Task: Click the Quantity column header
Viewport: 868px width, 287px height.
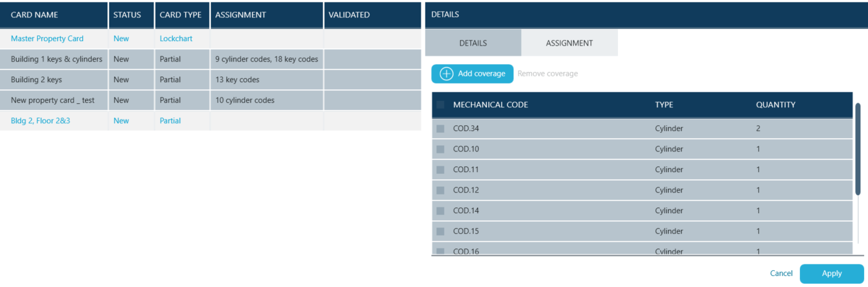Action: click(775, 105)
